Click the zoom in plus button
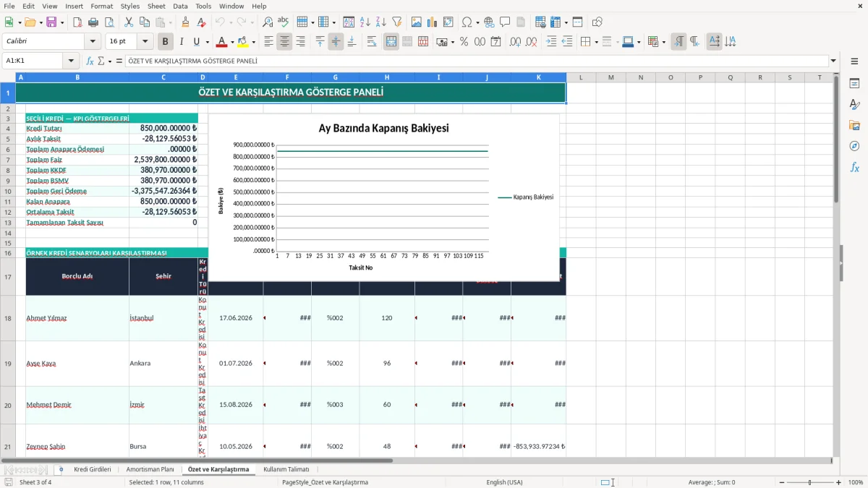The height and width of the screenshot is (488, 868). click(x=839, y=482)
